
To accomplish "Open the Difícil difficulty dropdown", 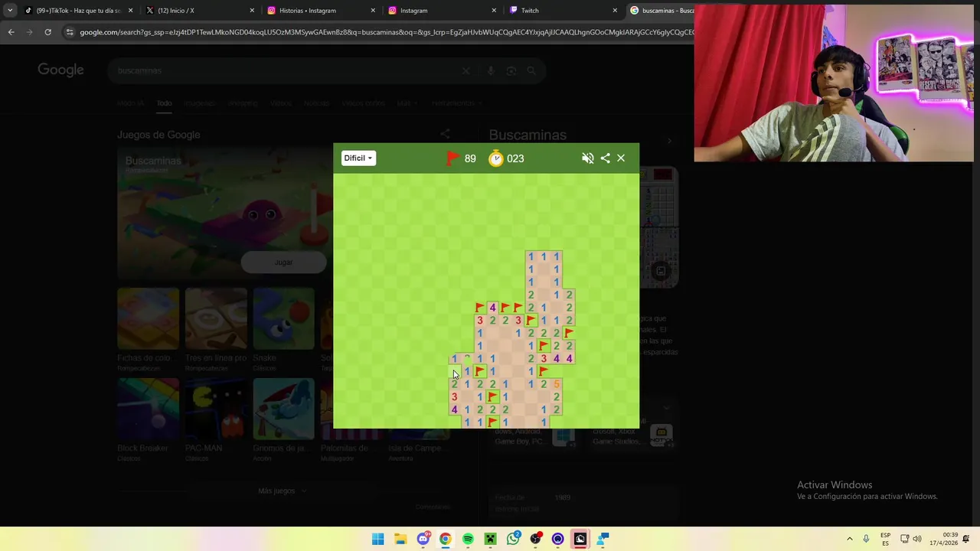I will click(x=358, y=158).
